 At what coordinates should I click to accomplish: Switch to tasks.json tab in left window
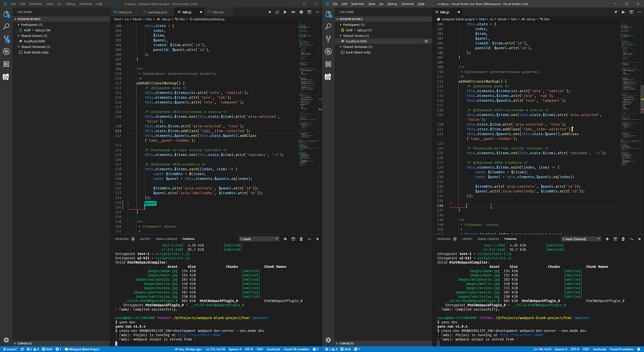(x=125, y=12)
